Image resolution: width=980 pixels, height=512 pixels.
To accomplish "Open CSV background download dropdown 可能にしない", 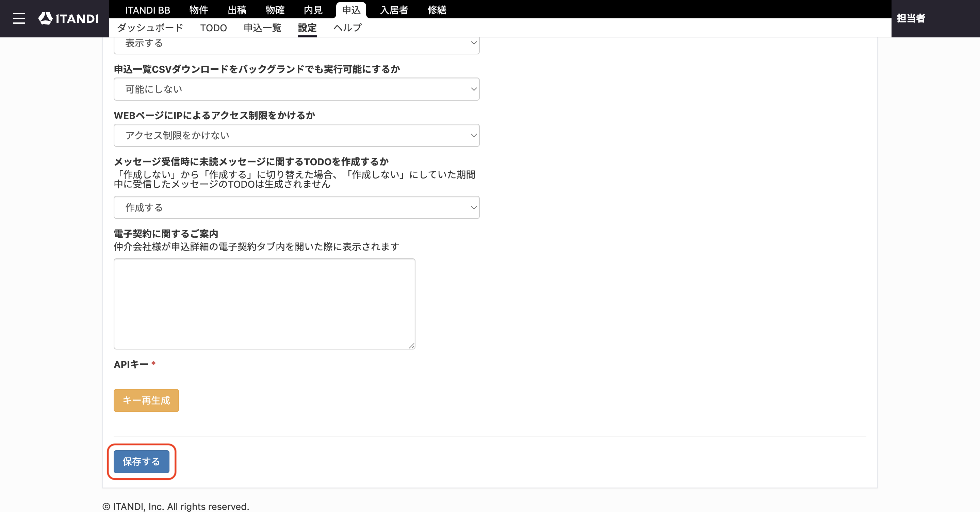I will point(296,89).
